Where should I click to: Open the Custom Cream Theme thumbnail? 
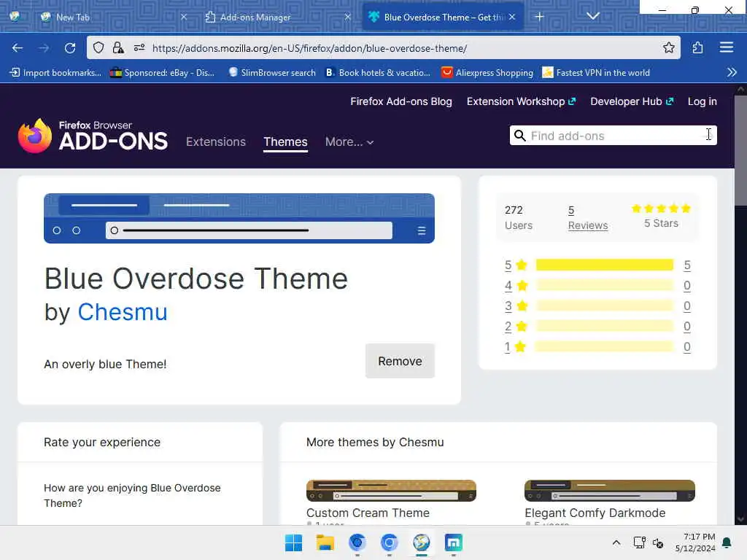[x=391, y=491]
